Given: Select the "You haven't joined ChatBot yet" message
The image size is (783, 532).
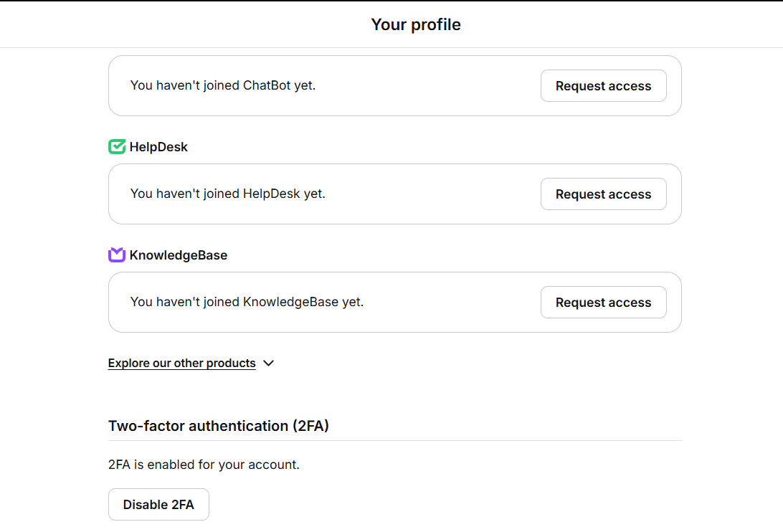Looking at the screenshot, I should click(x=223, y=85).
